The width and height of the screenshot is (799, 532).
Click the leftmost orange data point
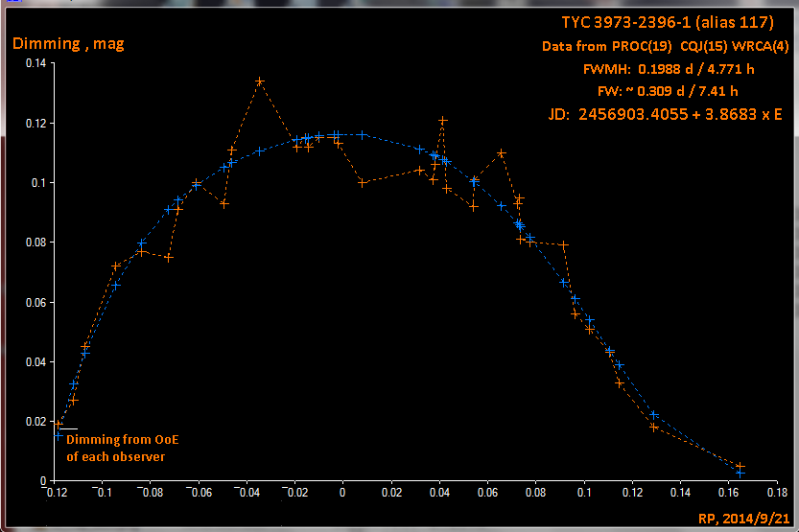tap(58, 424)
